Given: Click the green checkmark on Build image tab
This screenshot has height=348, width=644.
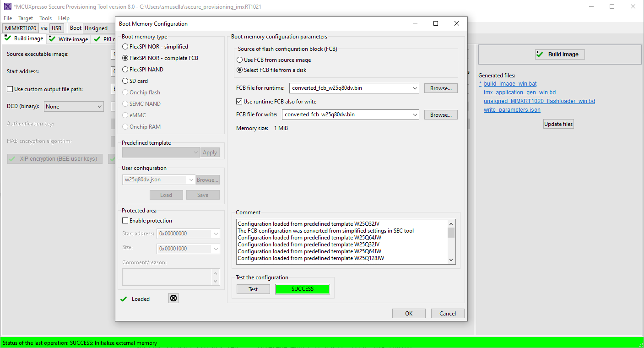Looking at the screenshot, I should click(7, 38).
